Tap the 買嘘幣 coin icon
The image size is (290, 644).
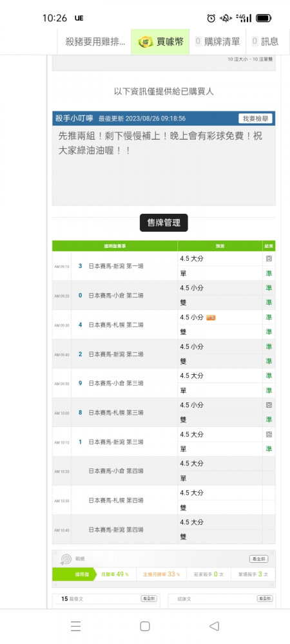pyautogui.click(x=146, y=41)
